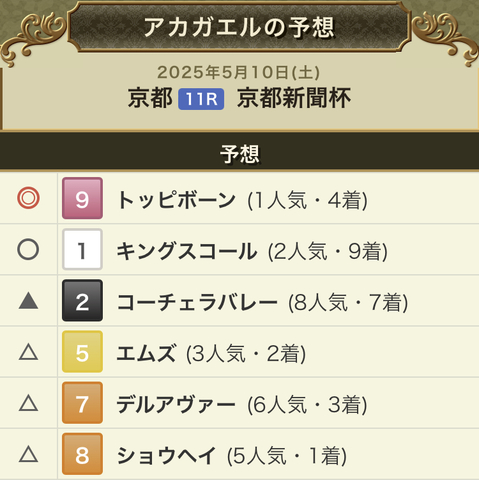Click the filled black triangle mark
The image size is (479, 480).
[x=28, y=300]
